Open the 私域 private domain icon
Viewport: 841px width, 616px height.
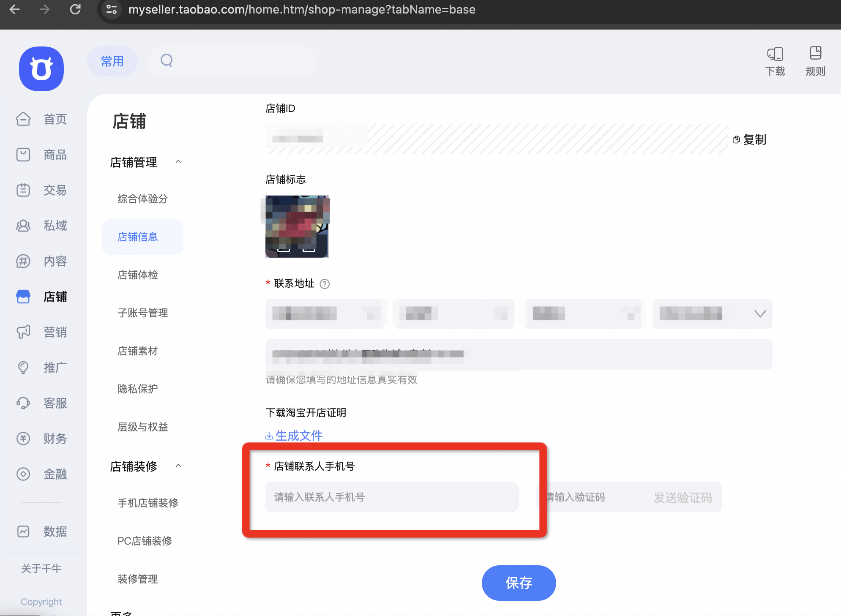pyautogui.click(x=23, y=226)
